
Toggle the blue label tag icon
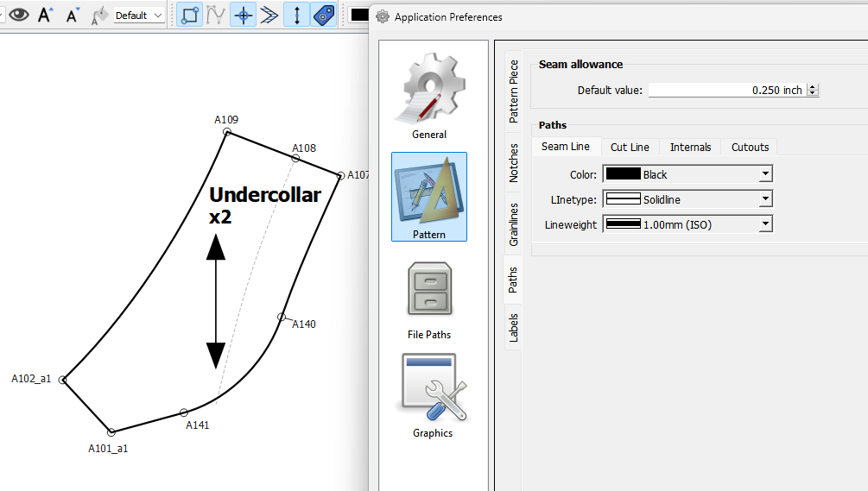tap(324, 15)
